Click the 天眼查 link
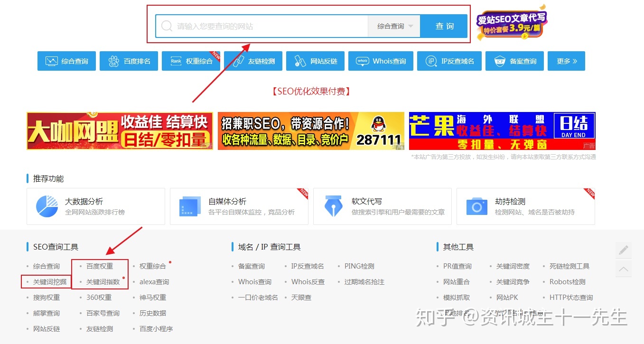Screen dimensions: 644x344 pyautogui.click(x=302, y=297)
